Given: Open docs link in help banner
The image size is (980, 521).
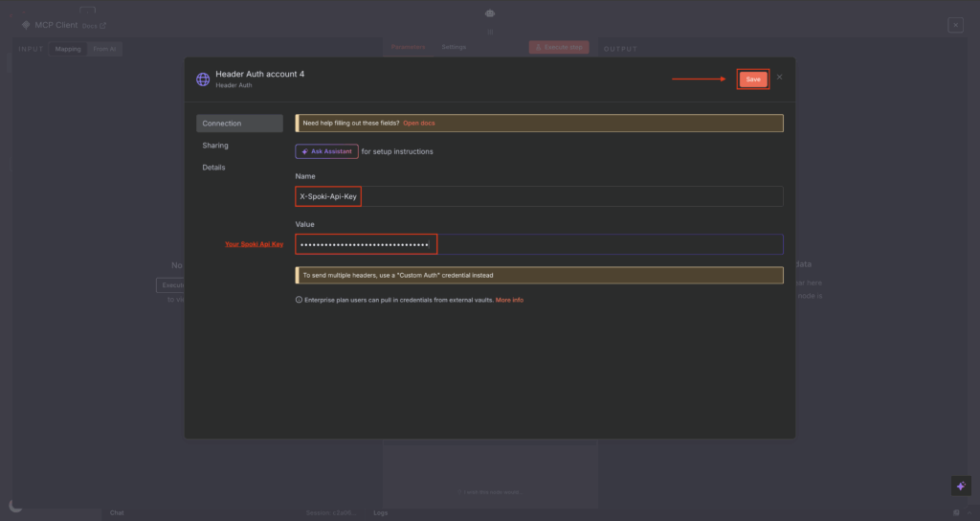Looking at the screenshot, I should click(419, 124).
